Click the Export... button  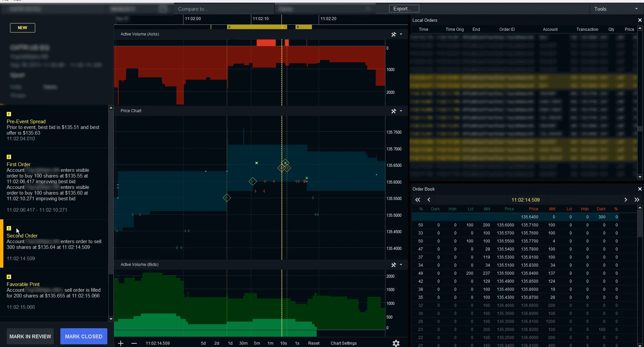(404, 9)
